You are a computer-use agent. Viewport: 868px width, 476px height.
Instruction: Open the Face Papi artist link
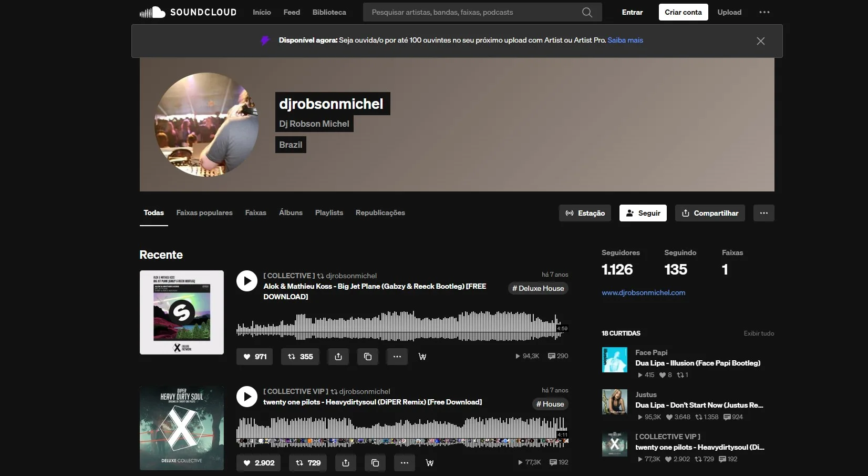click(652, 352)
